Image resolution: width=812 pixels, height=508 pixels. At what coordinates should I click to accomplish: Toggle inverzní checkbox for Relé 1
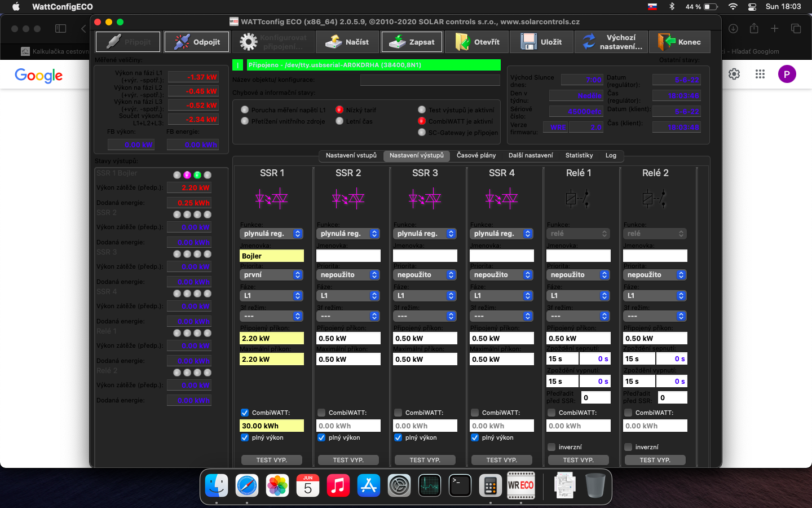(551, 447)
